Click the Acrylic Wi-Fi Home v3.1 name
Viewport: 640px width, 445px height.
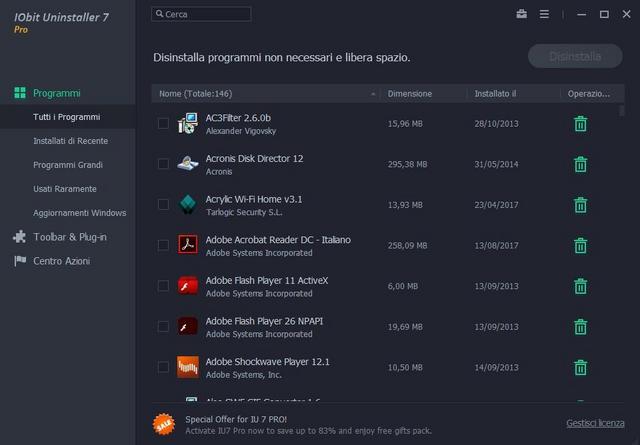coord(254,199)
